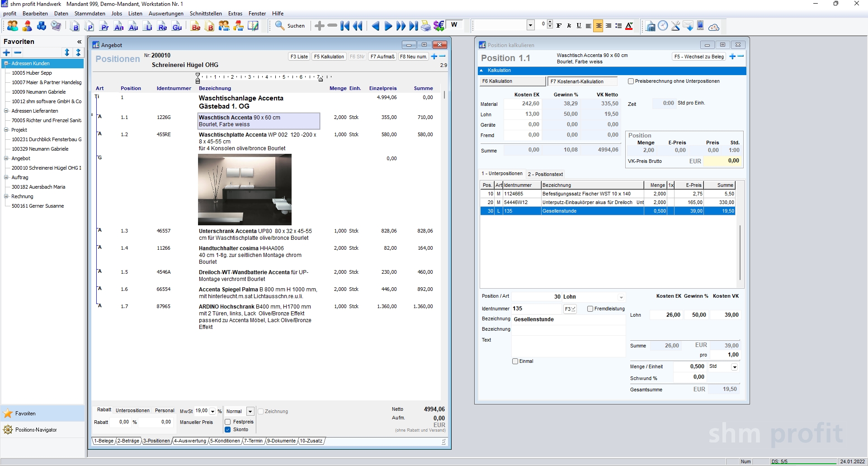The height and width of the screenshot is (466, 868).
Task: Open the Lohn position type dropdown
Action: click(x=621, y=298)
